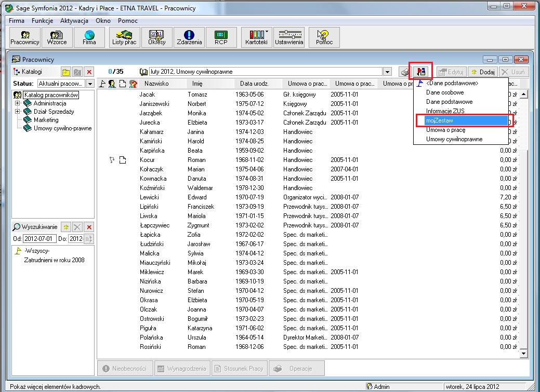Open Ustawienia from the toolbar
Screen dimensions: 540x392
[x=289, y=37]
